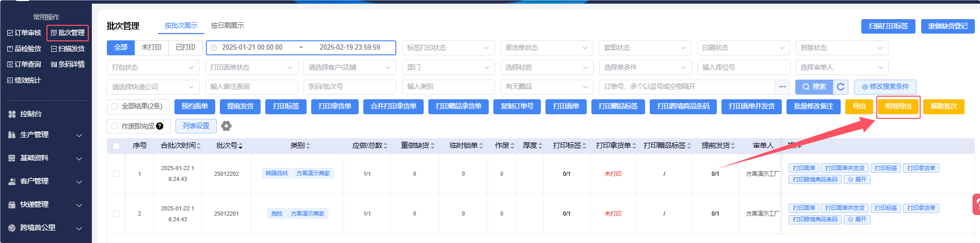Sort table by 合批次时间 column

(x=199, y=146)
